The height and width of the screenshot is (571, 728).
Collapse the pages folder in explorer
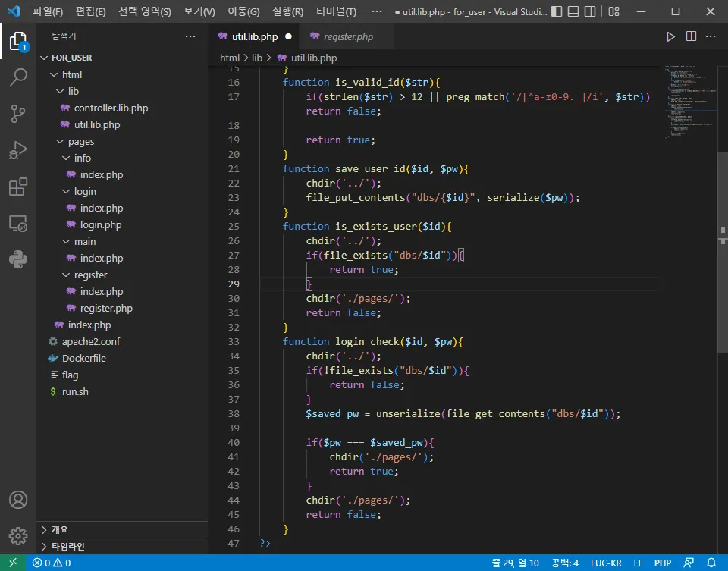coord(80,141)
